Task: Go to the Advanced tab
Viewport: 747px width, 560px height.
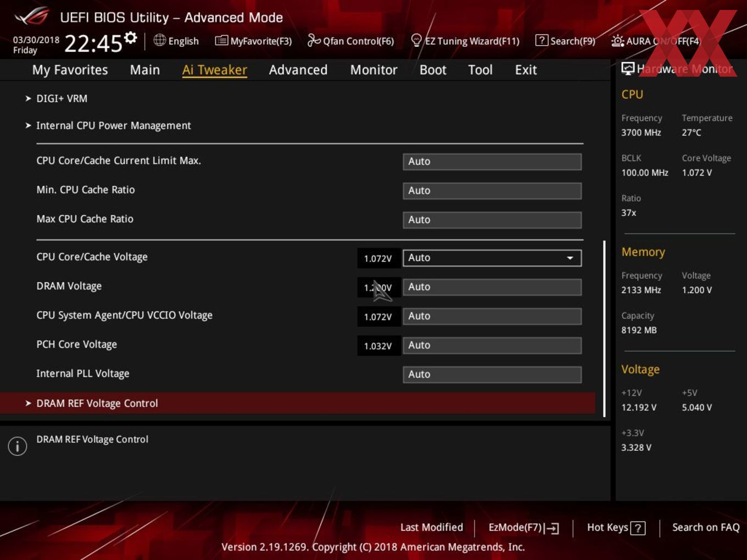Action: pos(298,70)
